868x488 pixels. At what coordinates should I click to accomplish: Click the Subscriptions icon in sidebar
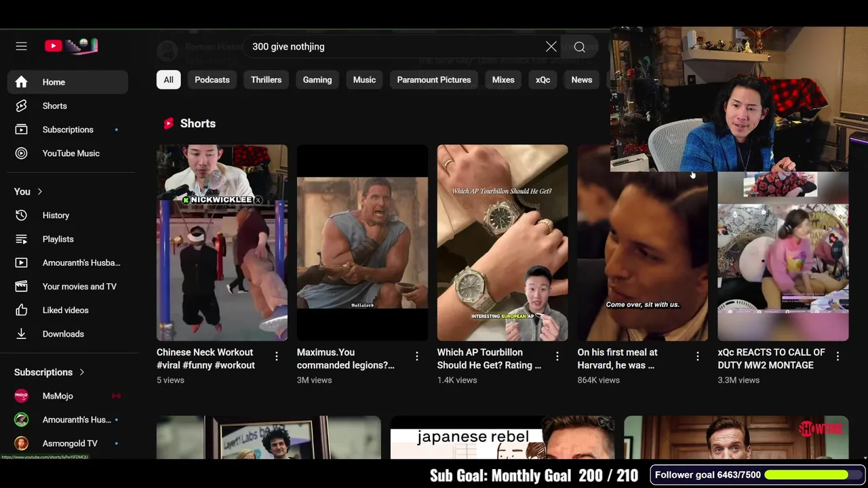pyautogui.click(x=22, y=129)
